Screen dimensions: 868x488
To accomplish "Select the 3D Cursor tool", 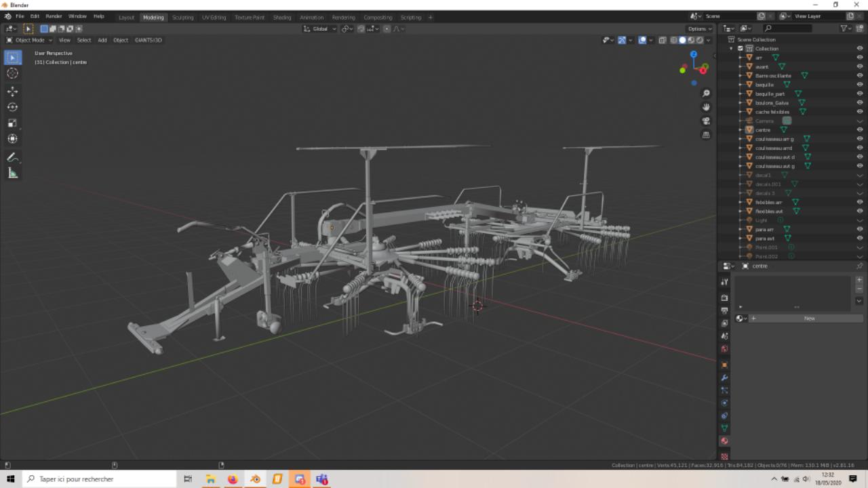I will (x=12, y=73).
